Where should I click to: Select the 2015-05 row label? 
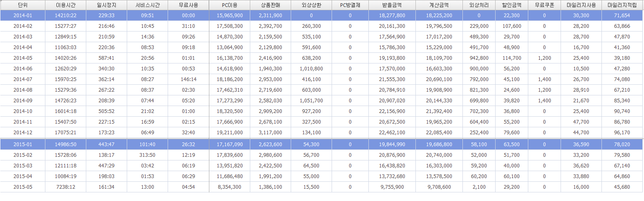(23, 187)
